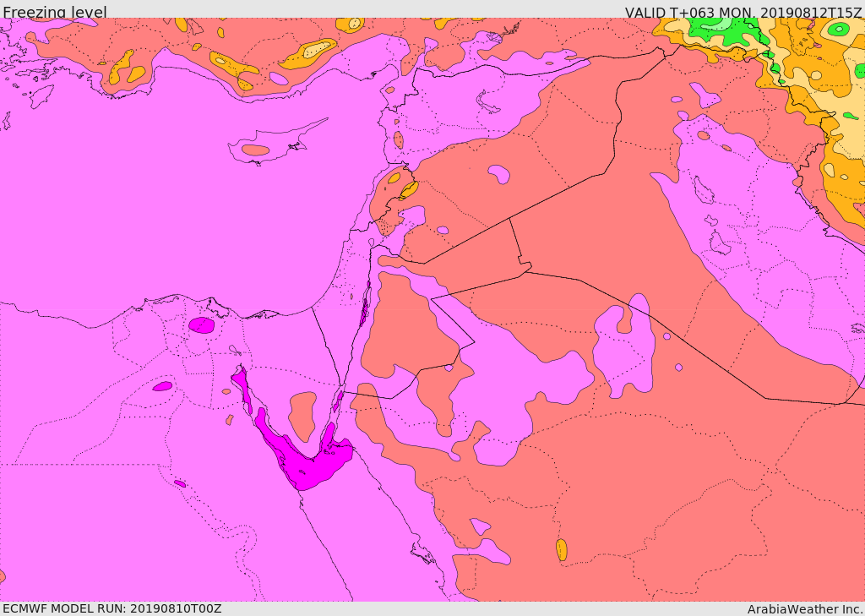Viewport: 865px width, 616px height.
Task: Click the 'Freezing level' title text
Action: pyautogui.click(x=55, y=12)
